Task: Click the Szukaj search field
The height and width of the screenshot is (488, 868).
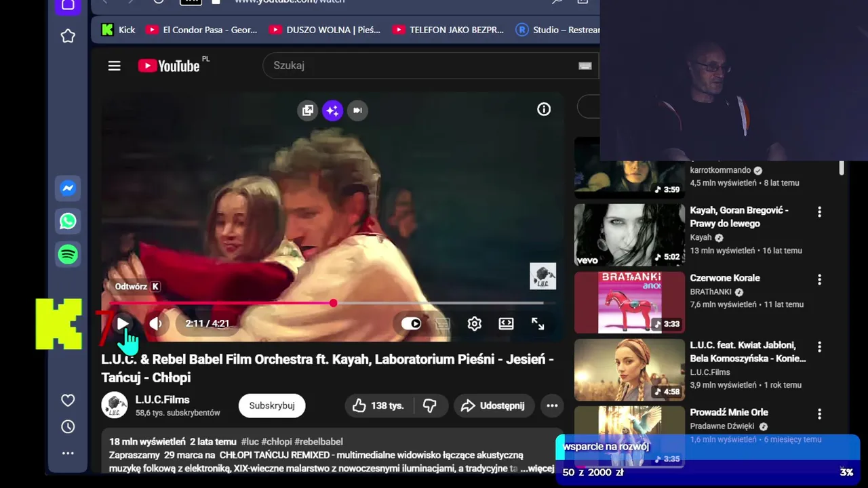Action: 431,66
